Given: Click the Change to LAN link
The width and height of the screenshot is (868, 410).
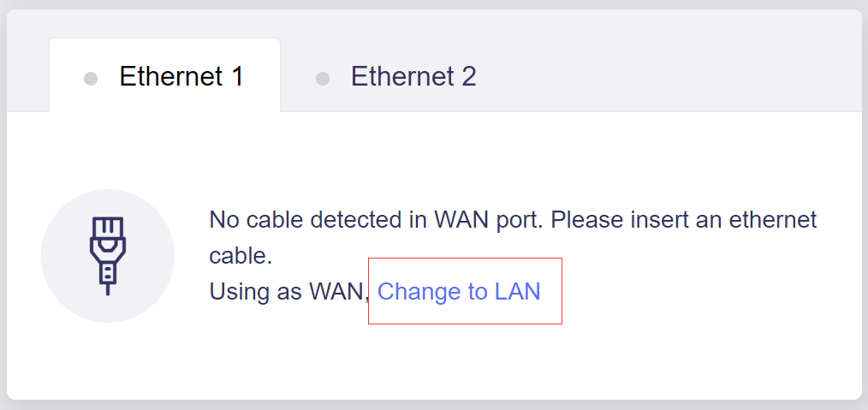Looking at the screenshot, I should click(459, 292).
